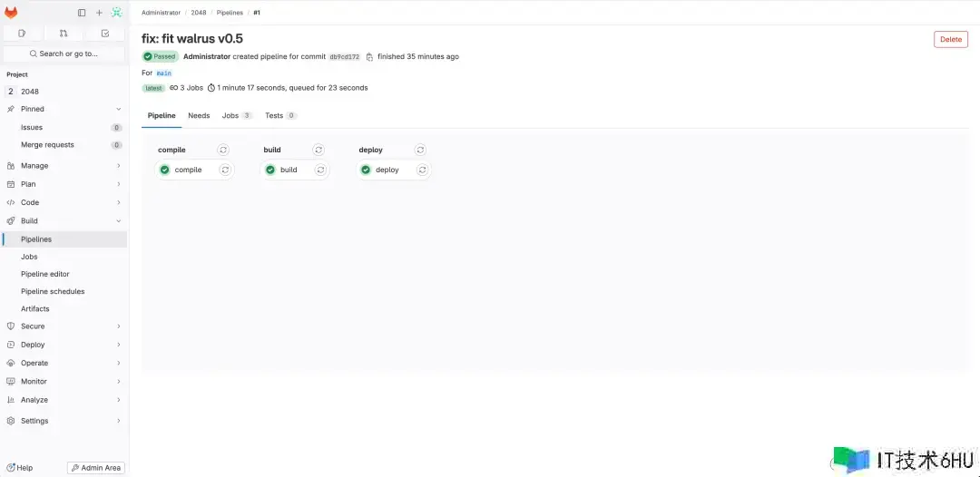980x477 pixels.
Task: Retry the compile stage jobs
Action: [223, 150]
